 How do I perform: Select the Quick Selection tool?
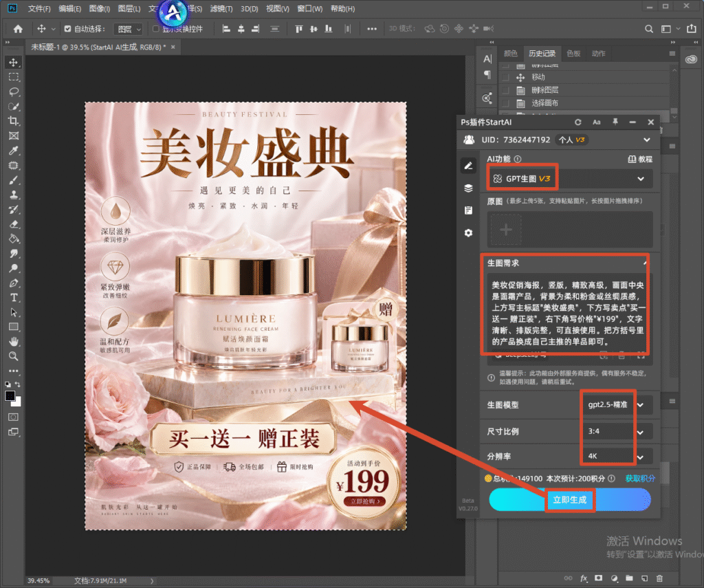[x=14, y=107]
